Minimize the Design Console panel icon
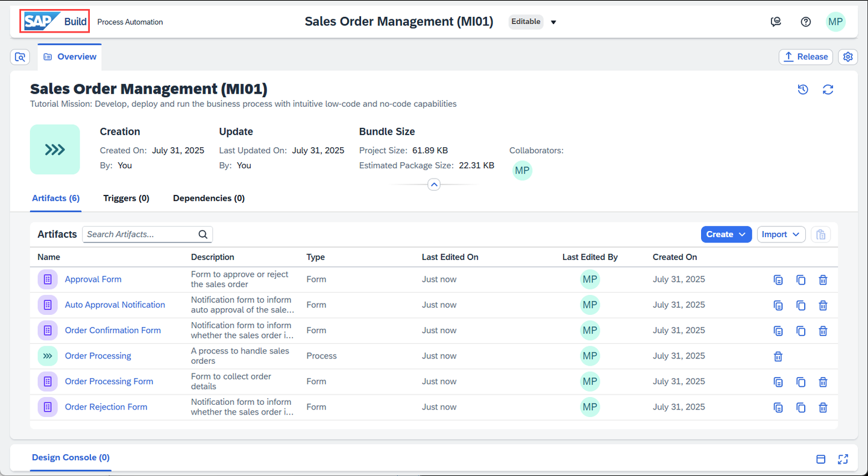The width and height of the screenshot is (868, 476). click(x=820, y=459)
